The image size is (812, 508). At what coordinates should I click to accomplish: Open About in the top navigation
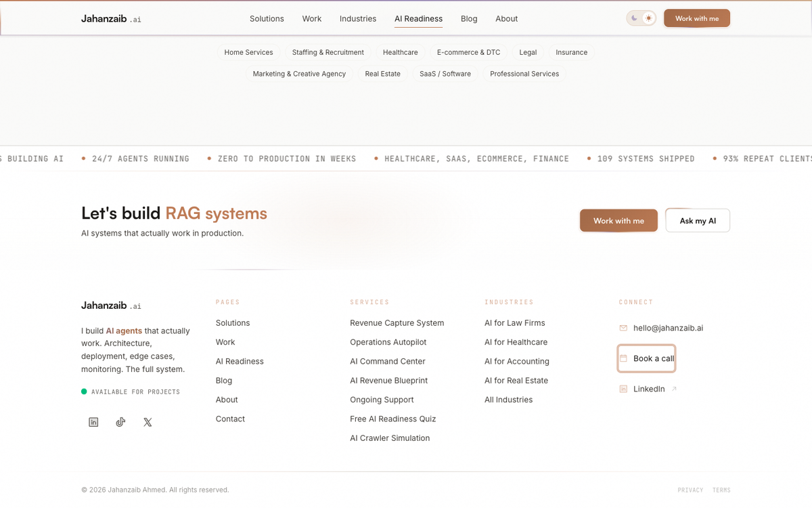(507, 19)
